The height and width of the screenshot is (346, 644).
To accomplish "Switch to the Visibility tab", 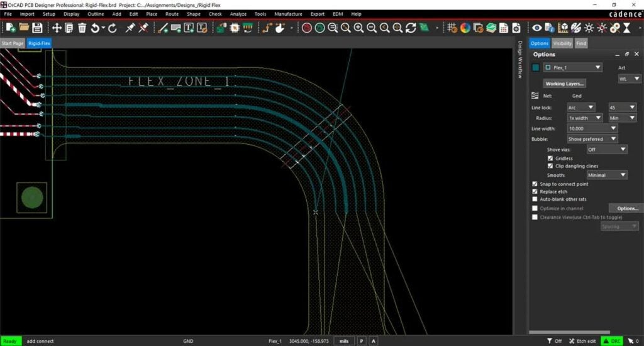I will (562, 43).
